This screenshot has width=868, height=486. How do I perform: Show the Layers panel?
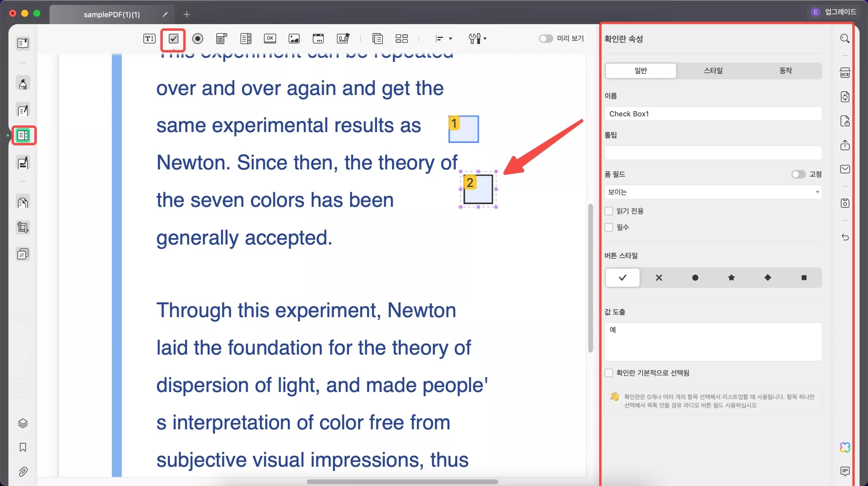tap(23, 423)
